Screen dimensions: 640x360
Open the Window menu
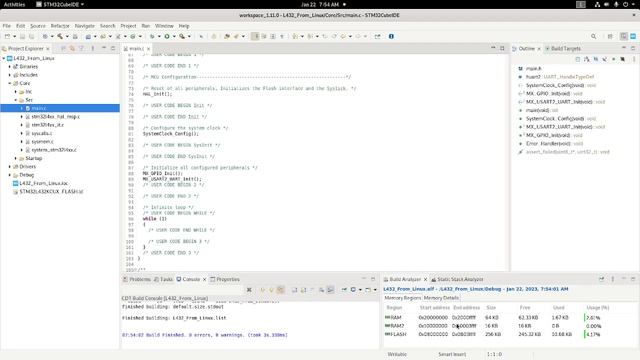[164, 26]
